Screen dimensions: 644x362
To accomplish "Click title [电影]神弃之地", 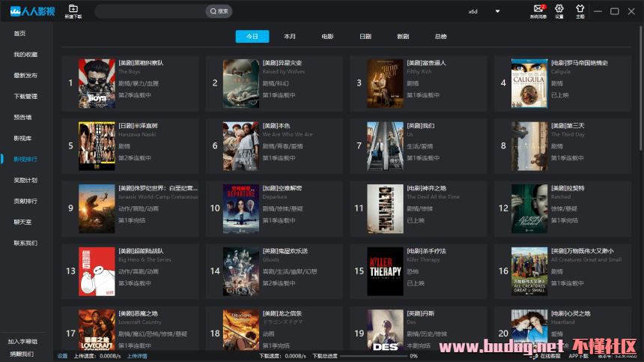I will point(426,188).
